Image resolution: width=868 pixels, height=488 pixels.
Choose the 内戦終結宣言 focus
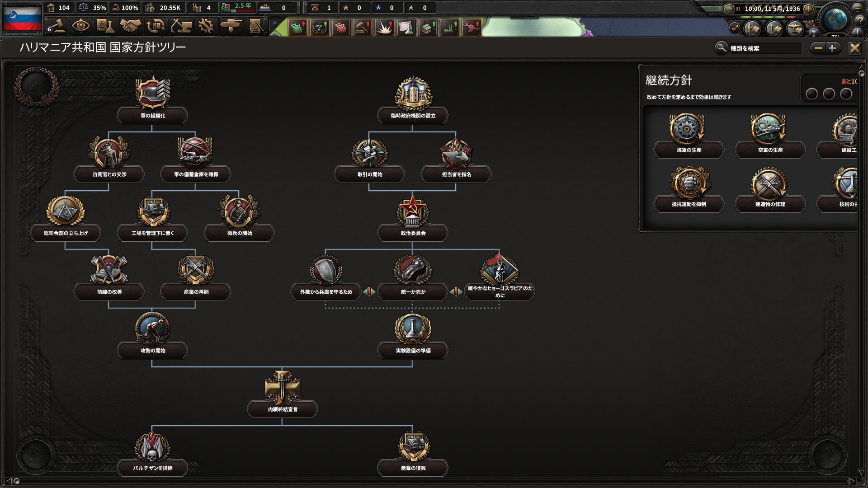click(283, 394)
